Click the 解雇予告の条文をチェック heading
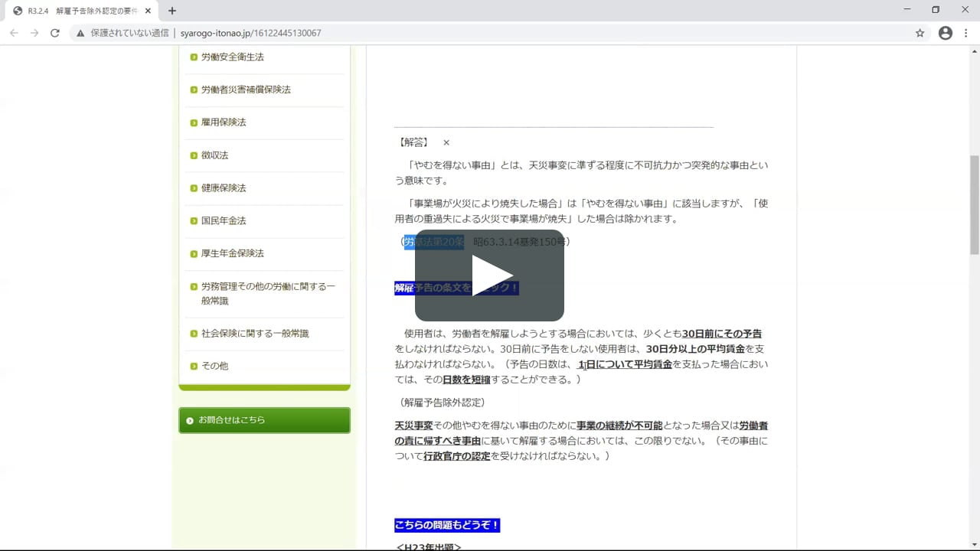The image size is (980, 551). point(456,288)
